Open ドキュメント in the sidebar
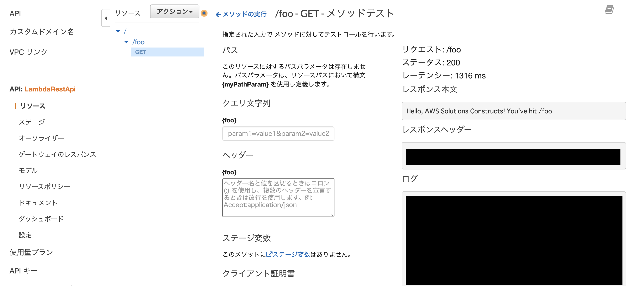This screenshot has height=286, width=644. coord(38,203)
